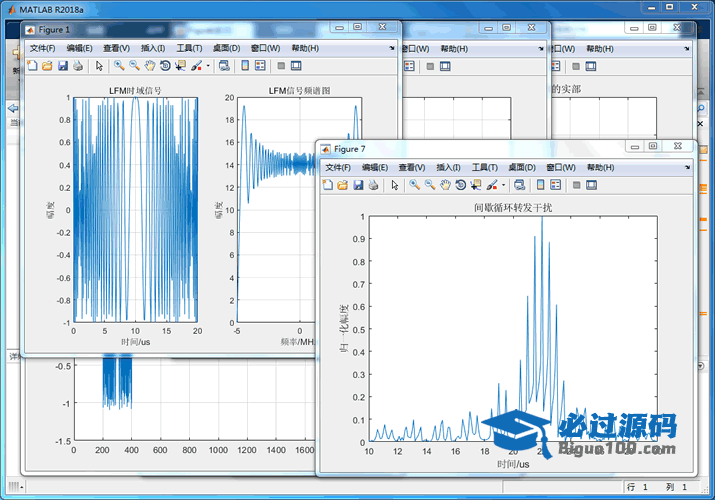This screenshot has height=500, width=715.
Task: Open file icon in Figure 1 toolbar
Action: coord(47,66)
